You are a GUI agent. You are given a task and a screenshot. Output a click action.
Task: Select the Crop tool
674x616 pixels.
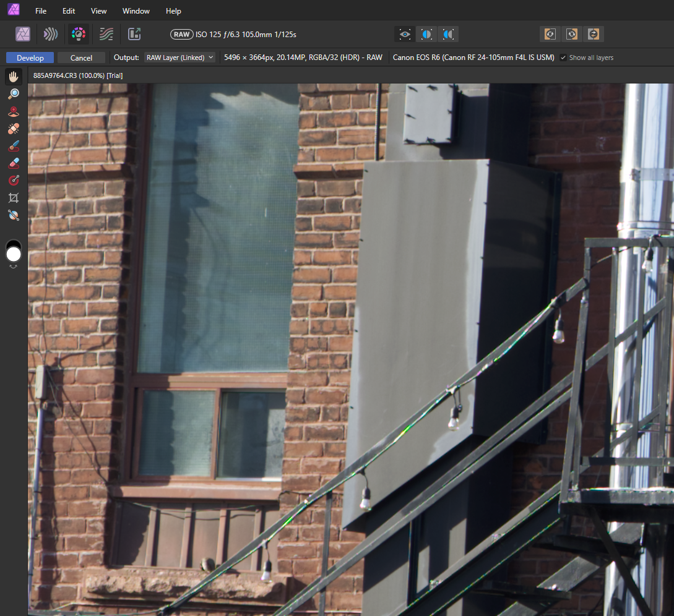[14, 197]
